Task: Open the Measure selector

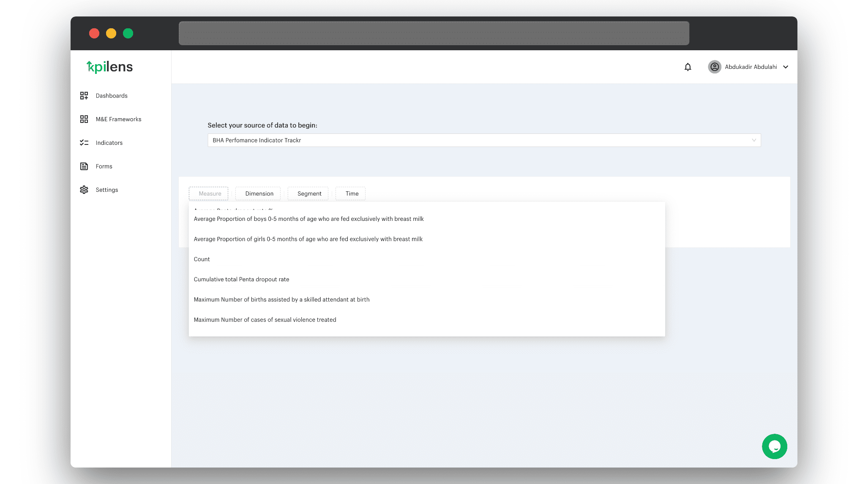Action: pos(208,193)
